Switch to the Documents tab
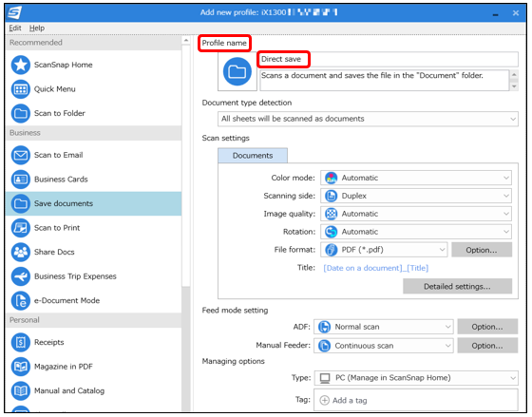532x417 pixels. point(253,156)
